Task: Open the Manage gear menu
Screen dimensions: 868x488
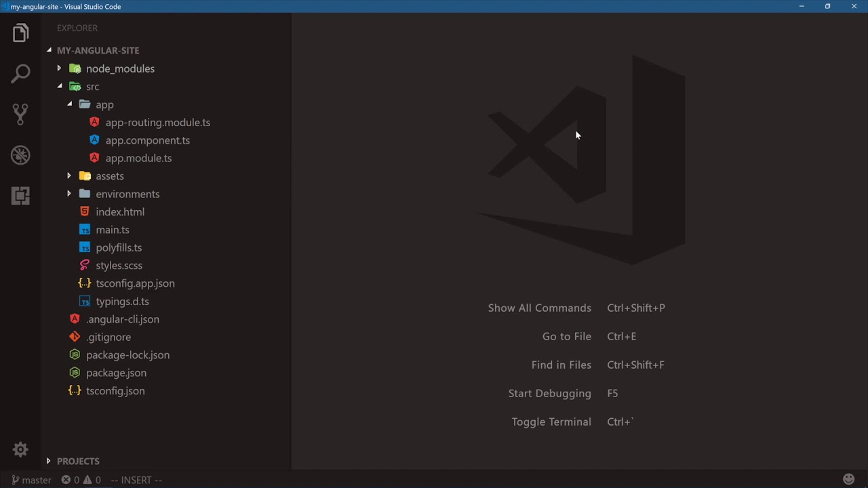Action: coord(20,449)
